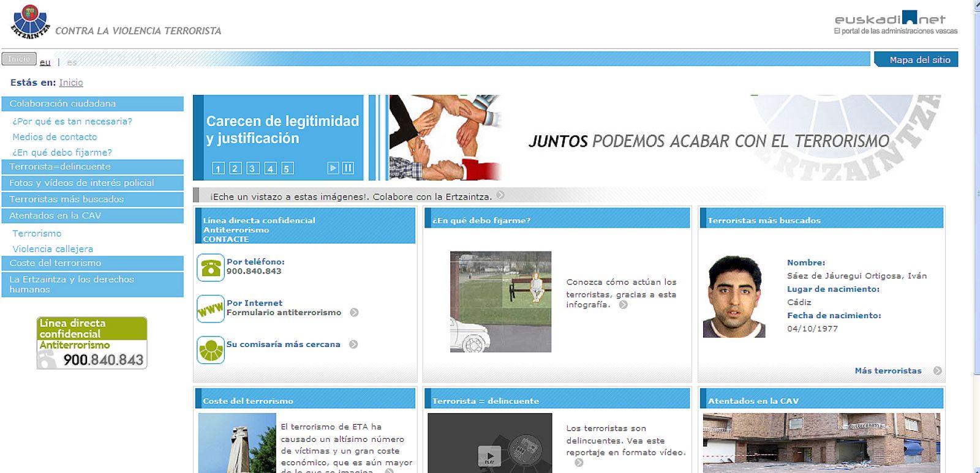Expand Atentados en la CAV section
980x473 pixels.
pos(92,216)
